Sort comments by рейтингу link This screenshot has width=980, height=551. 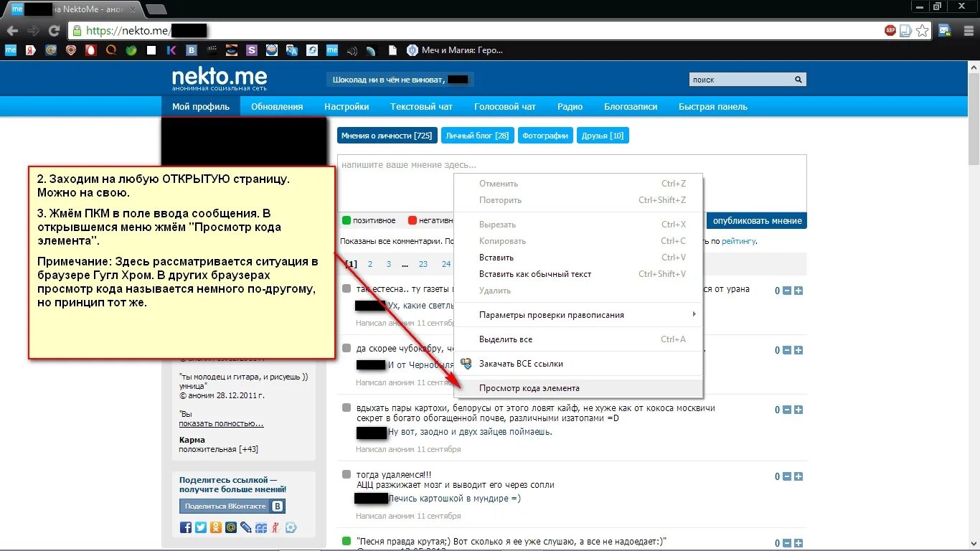739,242
